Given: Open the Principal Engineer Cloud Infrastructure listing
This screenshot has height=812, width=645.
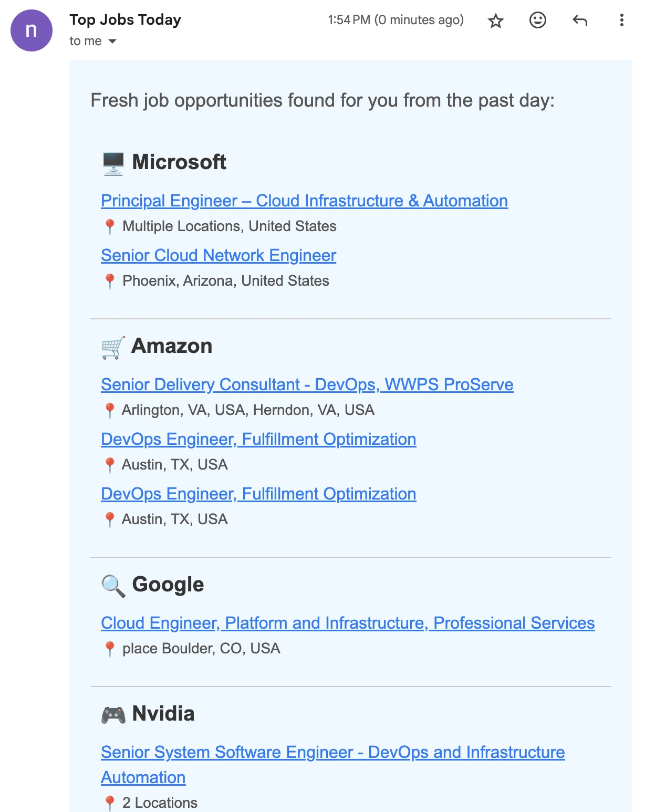Looking at the screenshot, I should pos(305,201).
